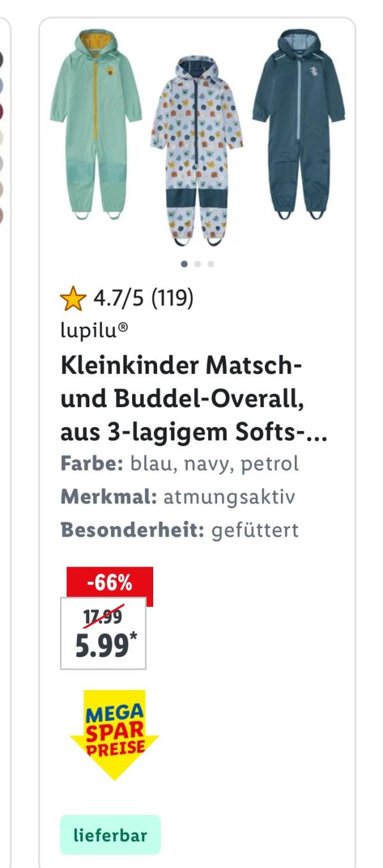The image size is (383, 868).
Task: Click the lieferbar availability badge
Action: [x=110, y=835]
